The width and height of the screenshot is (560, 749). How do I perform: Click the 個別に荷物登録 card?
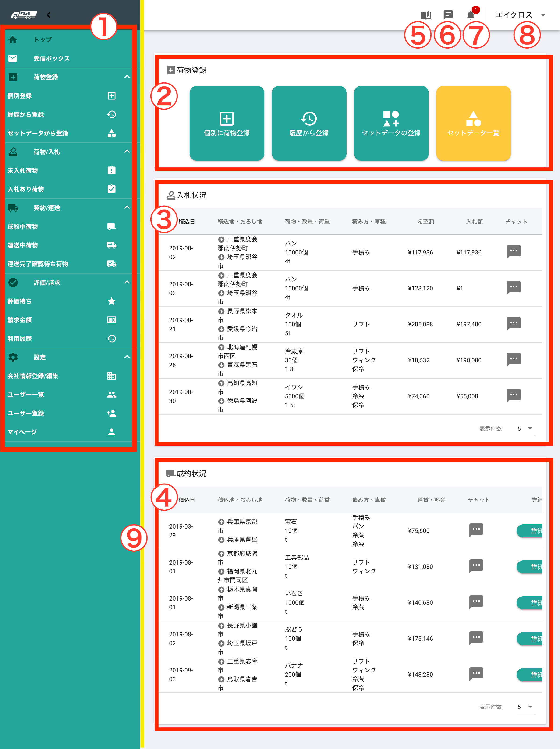(227, 123)
